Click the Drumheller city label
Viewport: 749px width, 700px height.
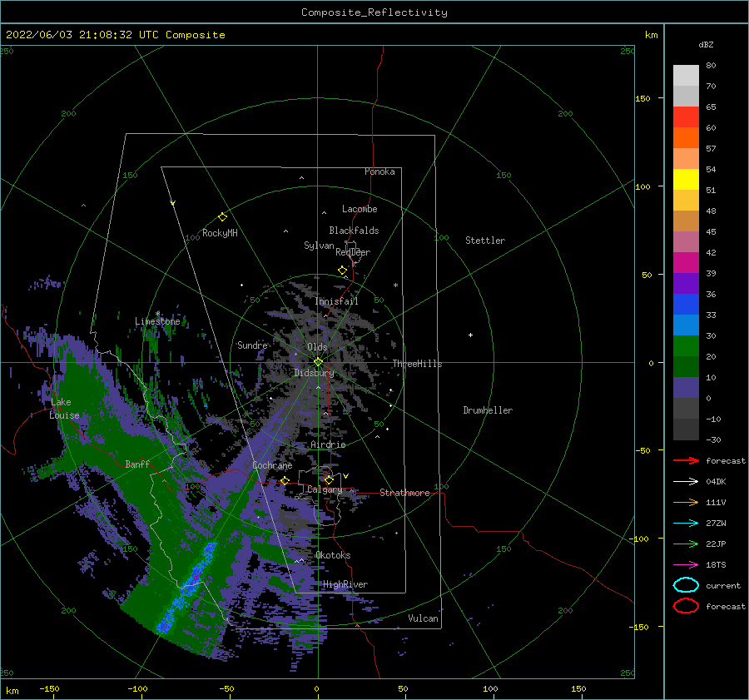[488, 410]
